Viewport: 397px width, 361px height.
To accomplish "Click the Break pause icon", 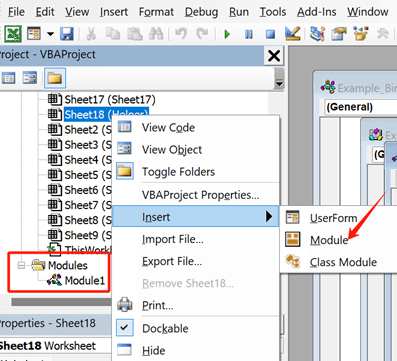I will coord(249,34).
